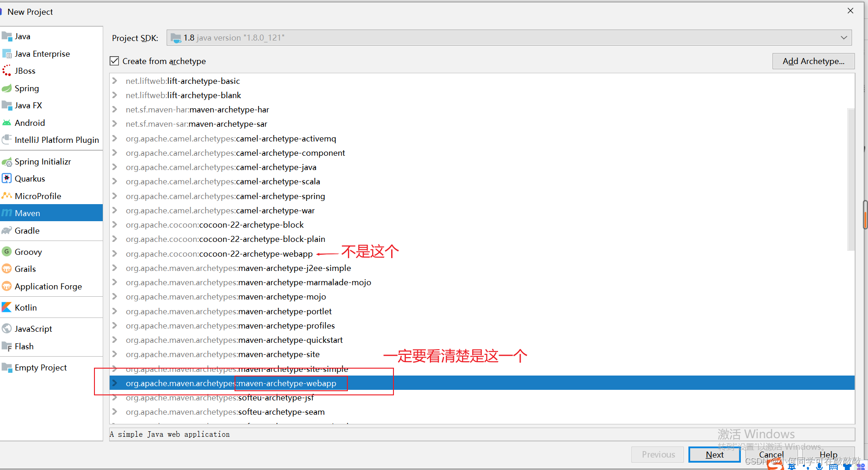
Task: Select the Groovy project type icon
Action: pos(7,252)
